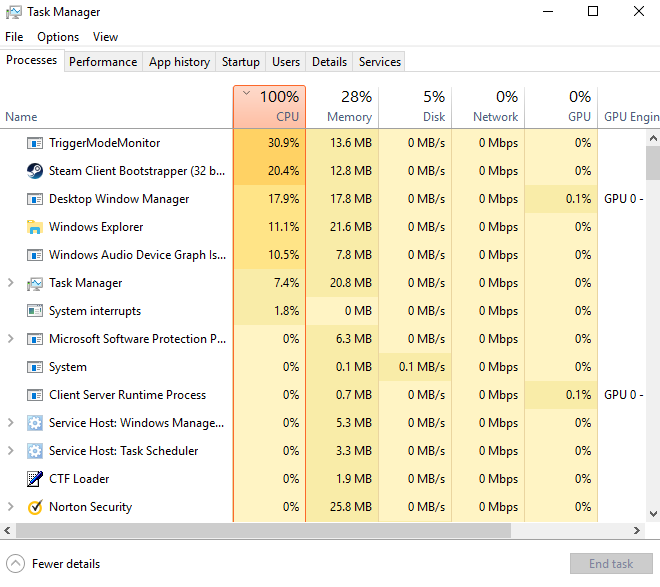Click the 20.4% CPU value
This screenshot has width=660, height=587.
pyautogui.click(x=283, y=171)
